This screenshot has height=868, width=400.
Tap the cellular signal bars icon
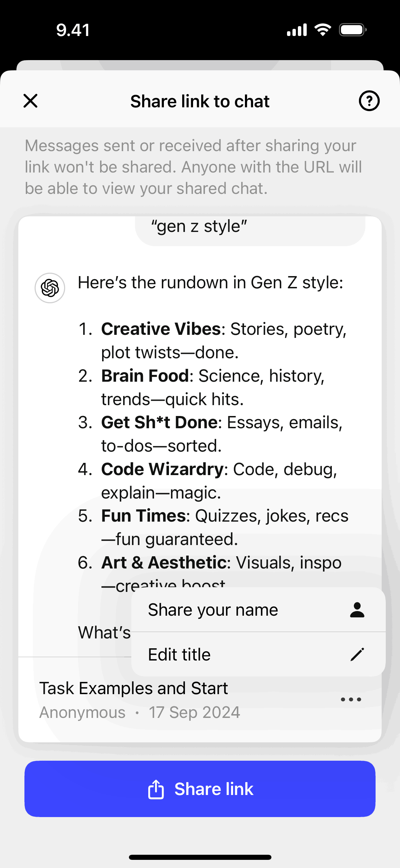(x=297, y=30)
